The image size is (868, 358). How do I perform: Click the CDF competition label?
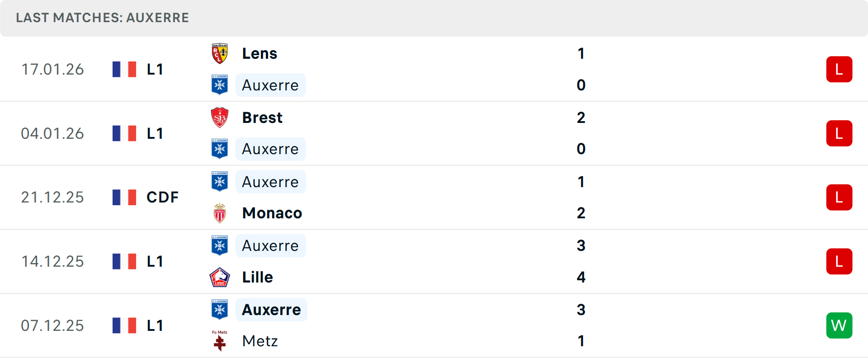pyautogui.click(x=162, y=198)
